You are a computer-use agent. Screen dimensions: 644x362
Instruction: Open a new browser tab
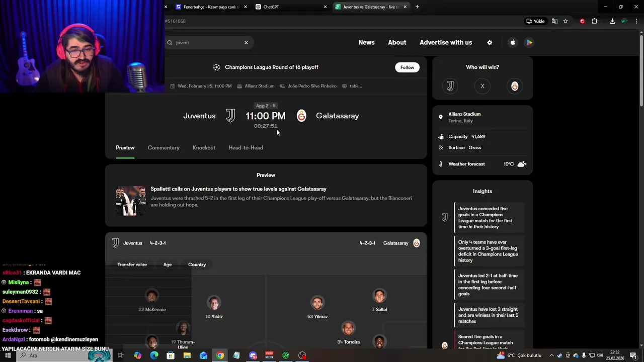[417, 7]
